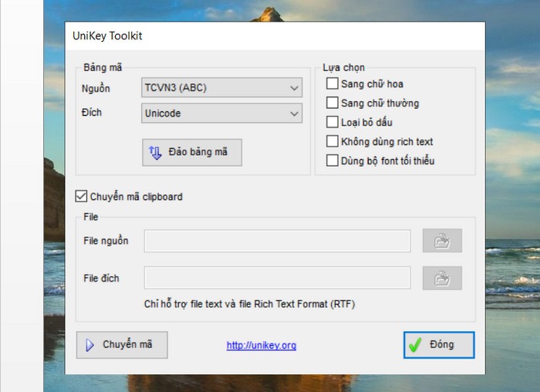Browse for the File nguồn using the folder icon
This screenshot has width=540, height=392.
(442, 241)
